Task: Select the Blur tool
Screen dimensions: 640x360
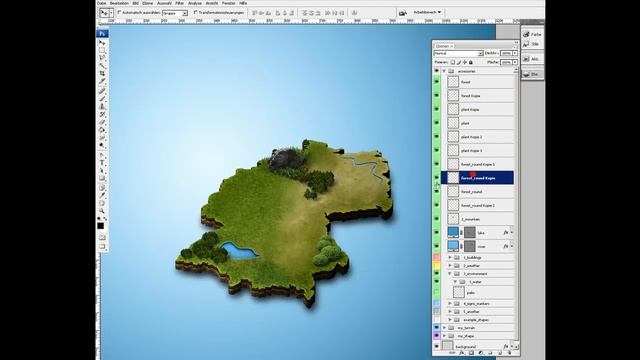Action: coord(102,137)
